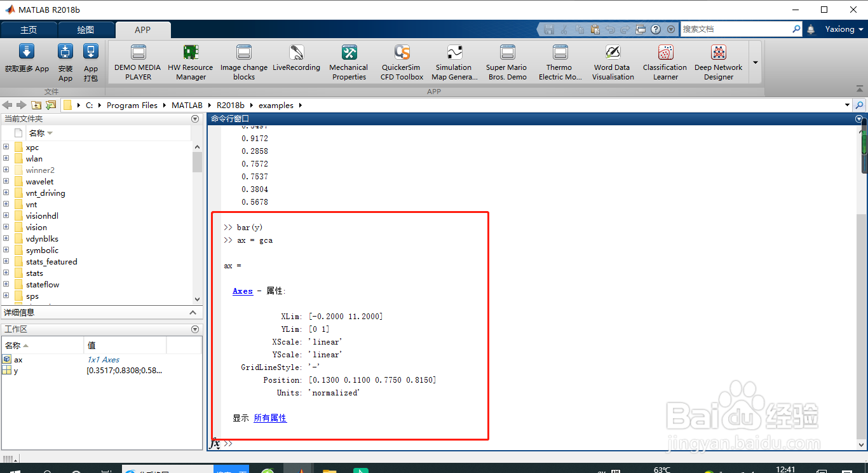Open Current Folder panel actions menu

[x=195, y=119]
